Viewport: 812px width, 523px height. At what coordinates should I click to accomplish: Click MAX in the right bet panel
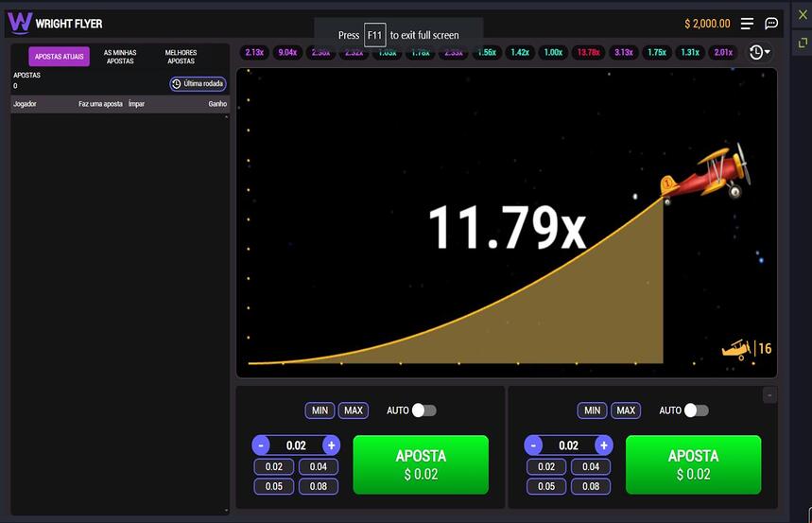pos(626,410)
